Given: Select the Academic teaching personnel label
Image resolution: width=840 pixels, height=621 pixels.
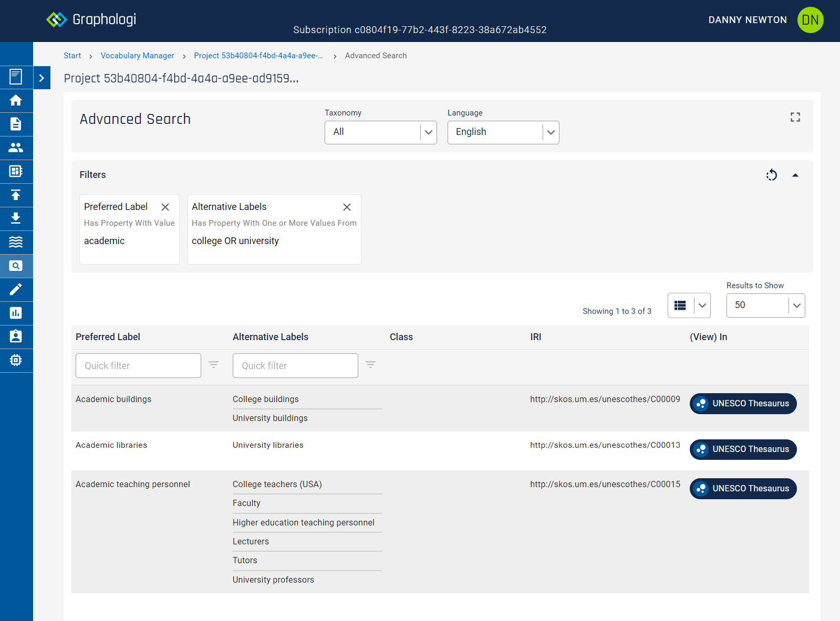Looking at the screenshot, I should (133, 485).
